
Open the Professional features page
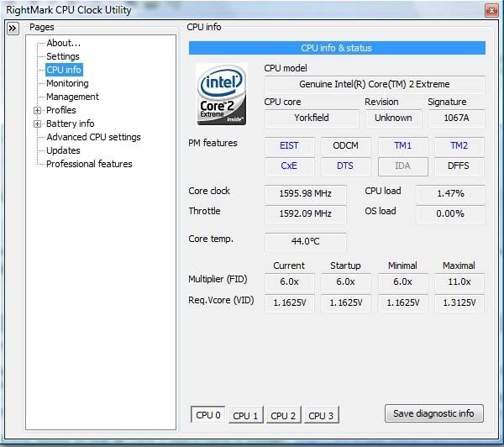89,165
